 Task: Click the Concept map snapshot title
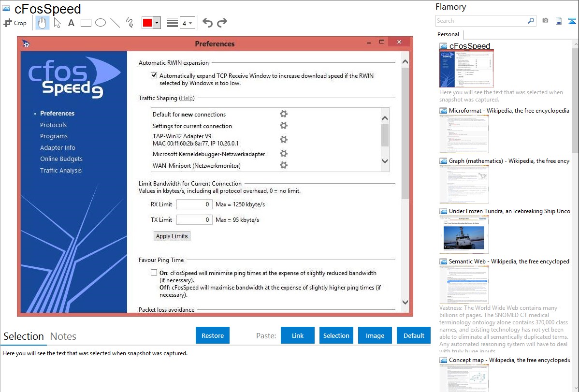coord(509,360)
